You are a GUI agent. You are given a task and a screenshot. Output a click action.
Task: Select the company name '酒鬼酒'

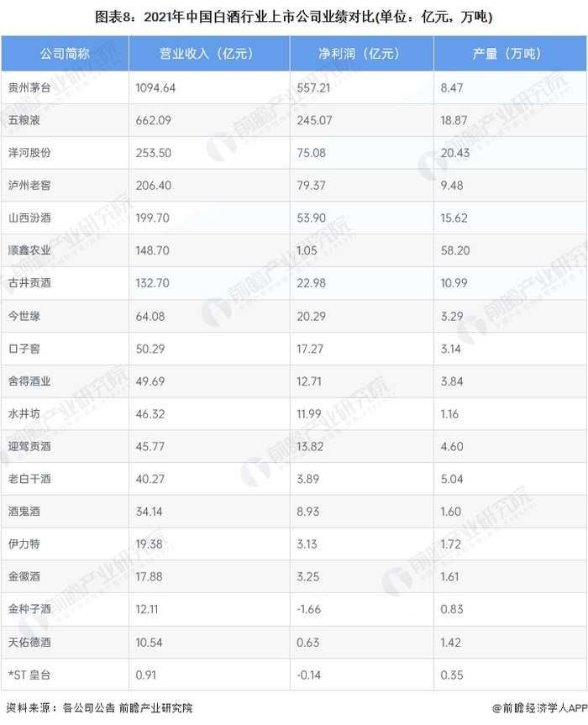(24, 512)
